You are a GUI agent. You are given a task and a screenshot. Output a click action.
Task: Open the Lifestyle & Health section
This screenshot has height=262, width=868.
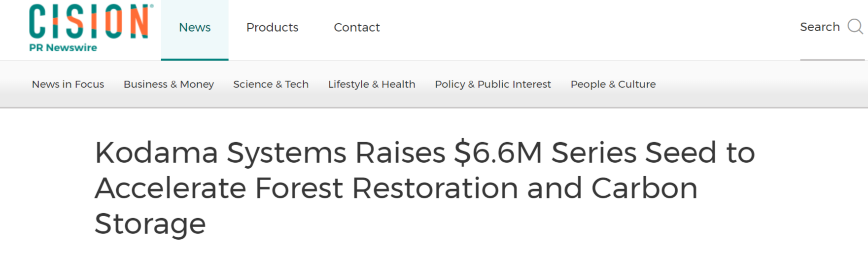click(372, 84)
